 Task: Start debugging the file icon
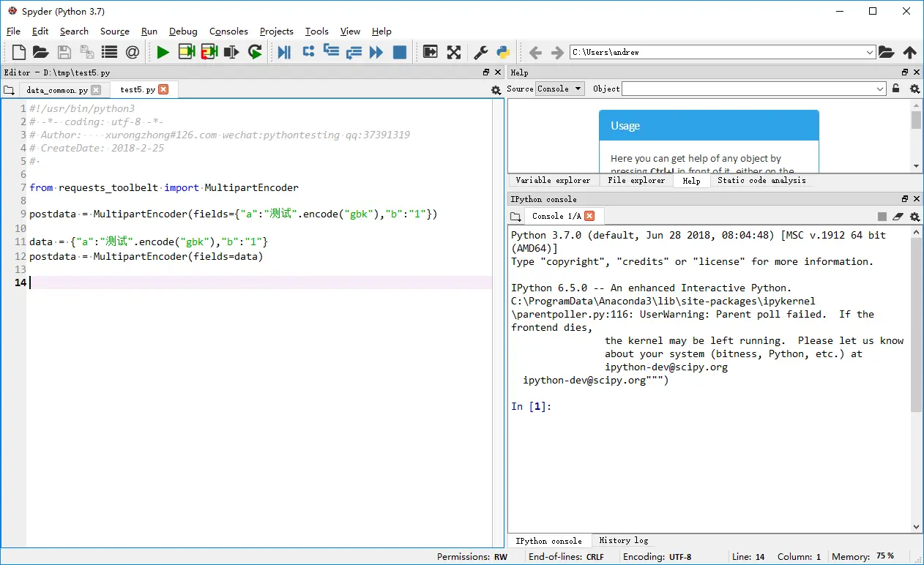click(x=285, y=52)
